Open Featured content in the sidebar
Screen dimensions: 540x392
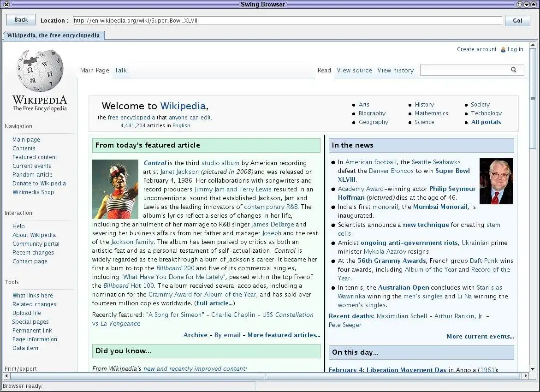pos(35,157)
